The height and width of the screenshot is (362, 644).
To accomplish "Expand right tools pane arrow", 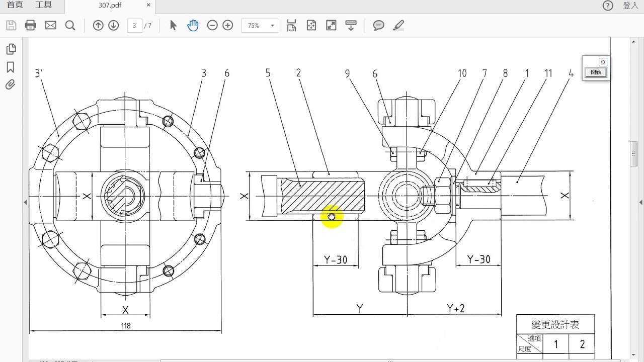I will coord(641,203).
